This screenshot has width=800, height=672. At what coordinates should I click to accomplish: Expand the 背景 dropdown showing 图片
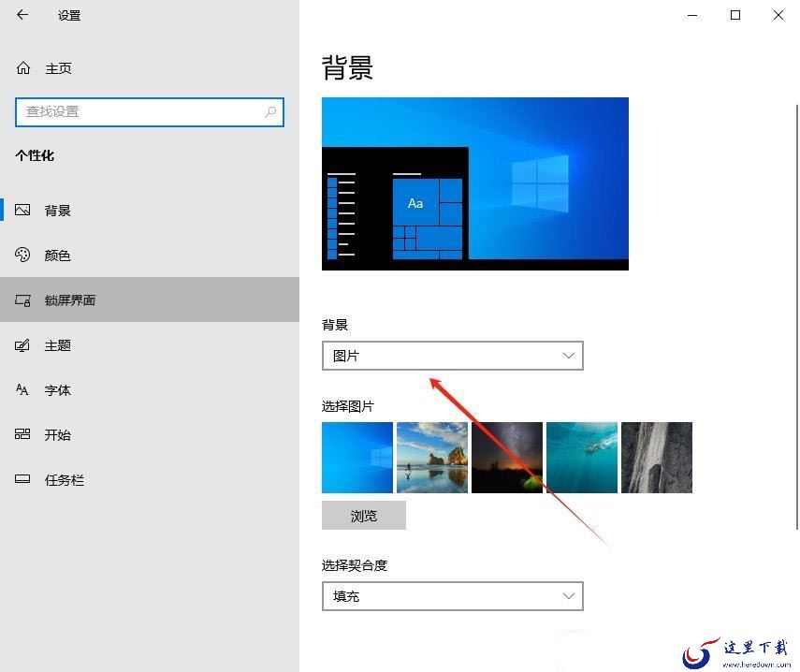(x=453, y=356)
